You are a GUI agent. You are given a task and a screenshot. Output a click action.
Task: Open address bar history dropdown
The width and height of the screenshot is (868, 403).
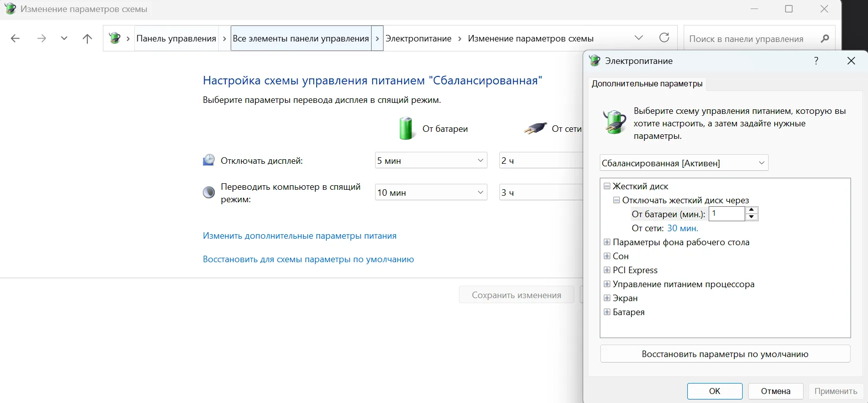point(639,38)
